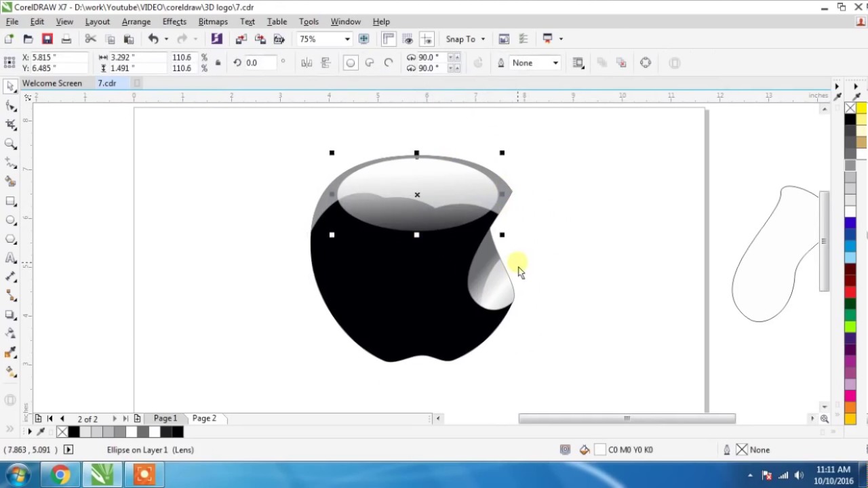Select the Color Eyedropper tool

point(10,352)
